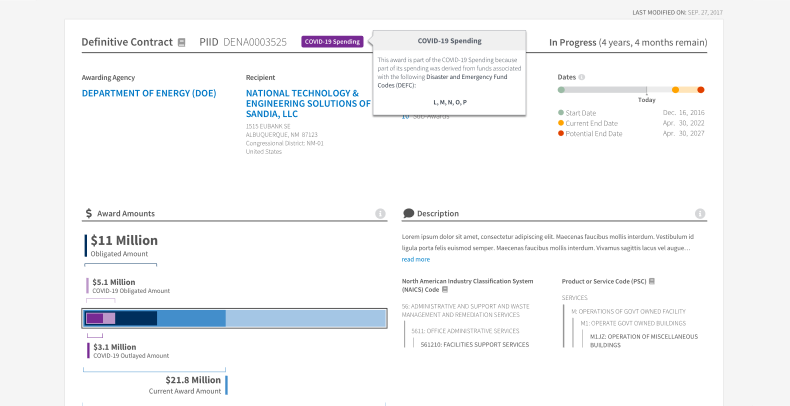
Task: Click the COVID-19 Spending badge
Action: coord(332,42)
